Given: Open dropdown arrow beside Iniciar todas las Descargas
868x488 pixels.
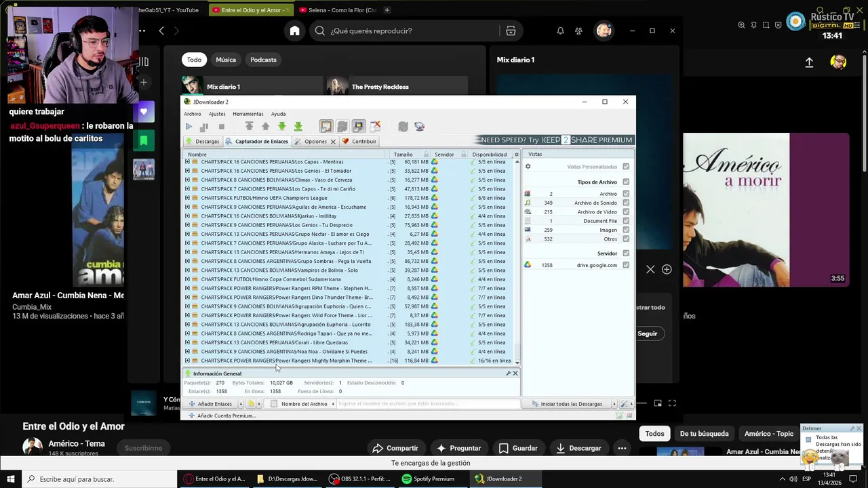Looking at the screenshot, I should [x=614, y=404].
